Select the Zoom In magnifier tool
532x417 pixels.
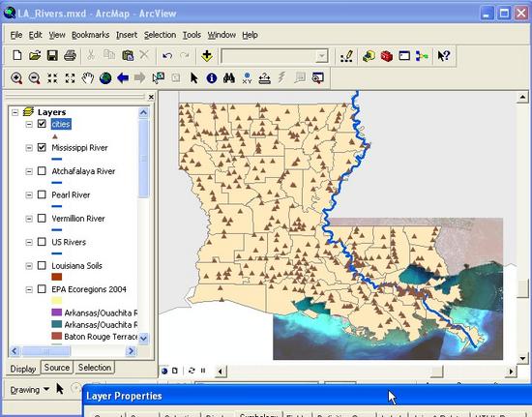click(16, 78)
